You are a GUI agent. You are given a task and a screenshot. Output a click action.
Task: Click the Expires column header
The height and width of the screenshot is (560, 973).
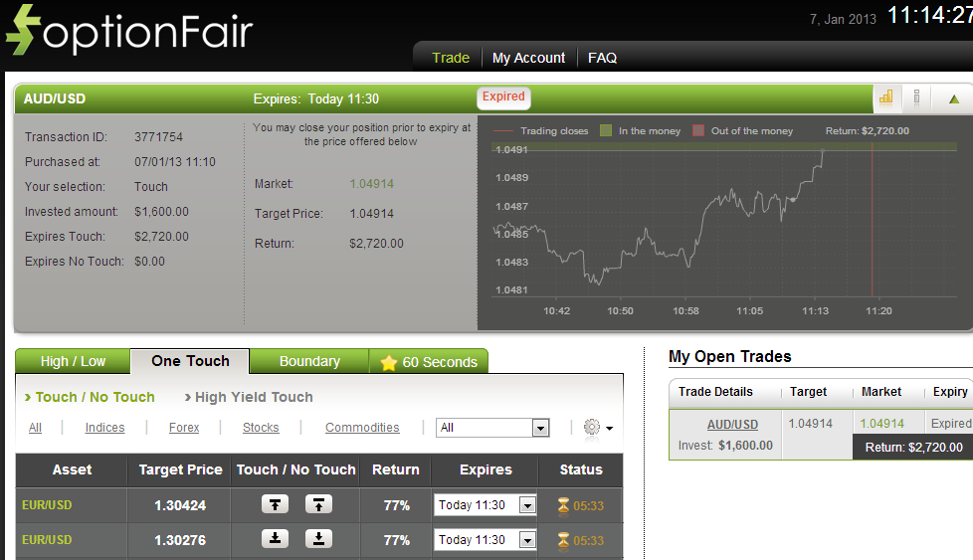click(x=486, y=469)
